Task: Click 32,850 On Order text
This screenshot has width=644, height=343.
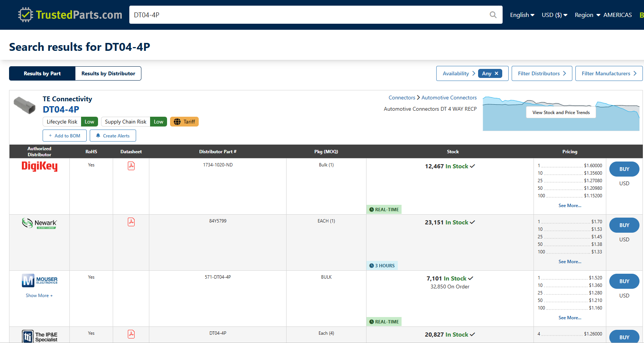Action: (450, 287)
